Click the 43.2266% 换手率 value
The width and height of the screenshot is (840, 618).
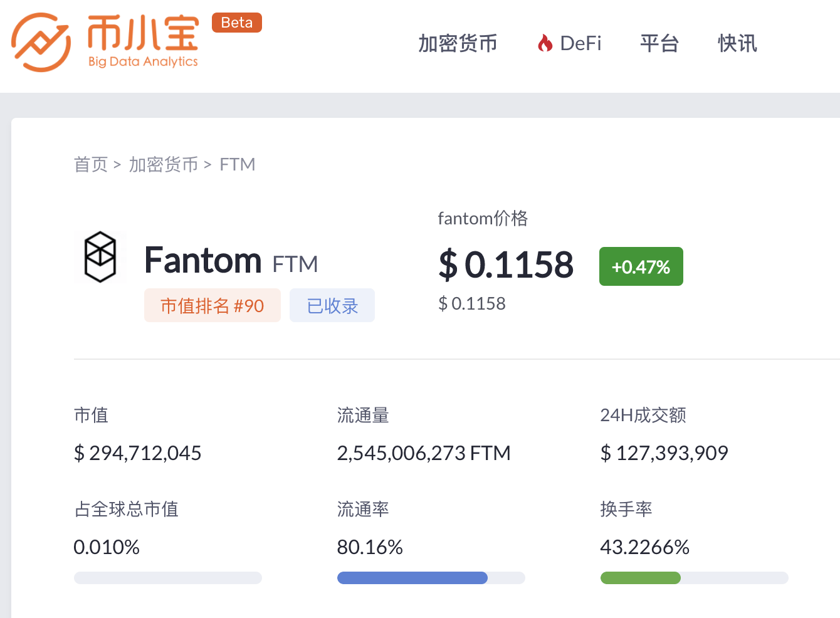pyautogui.click(x=645, y=547)
